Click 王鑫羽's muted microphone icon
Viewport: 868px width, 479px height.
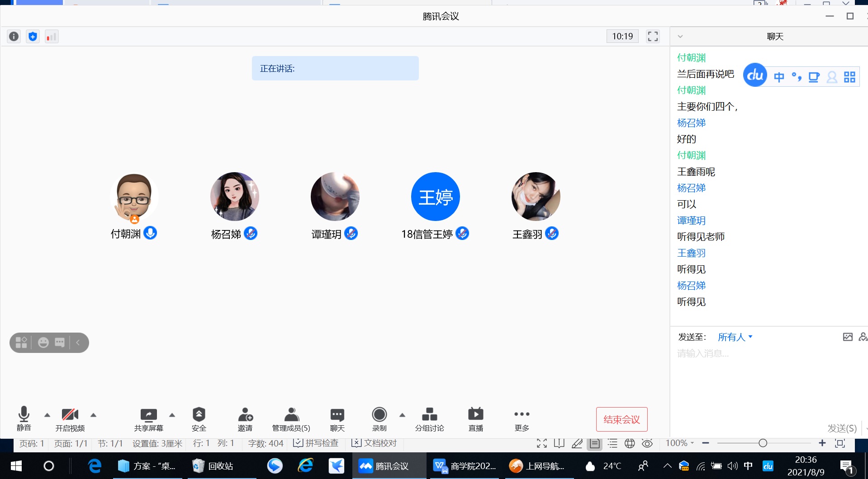pyautogui.click(x=552, y=234)
